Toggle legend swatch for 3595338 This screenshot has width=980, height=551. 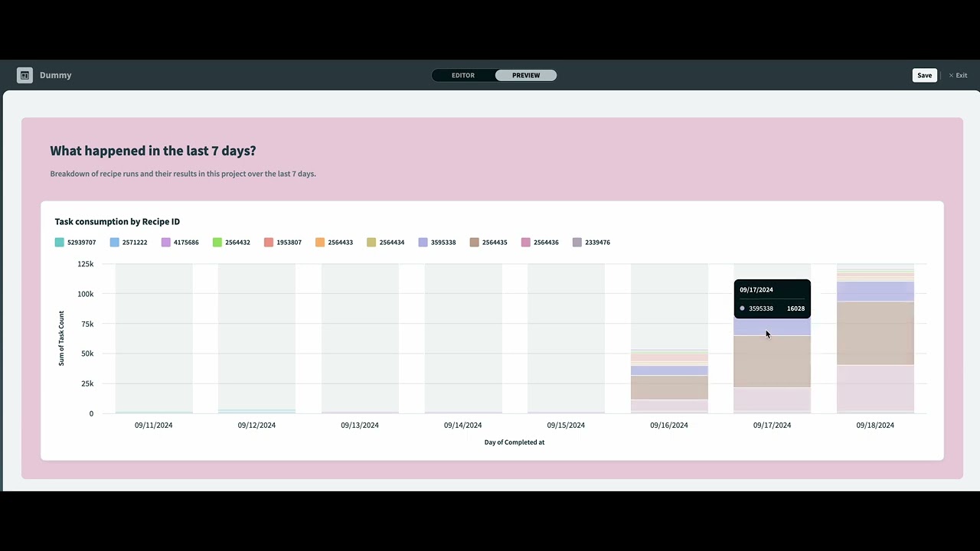[423, 243]
